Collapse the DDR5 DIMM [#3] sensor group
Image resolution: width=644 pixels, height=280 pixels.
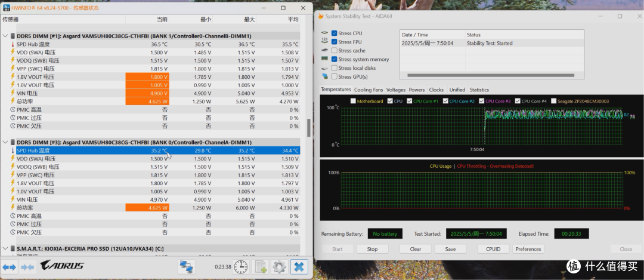5,142
